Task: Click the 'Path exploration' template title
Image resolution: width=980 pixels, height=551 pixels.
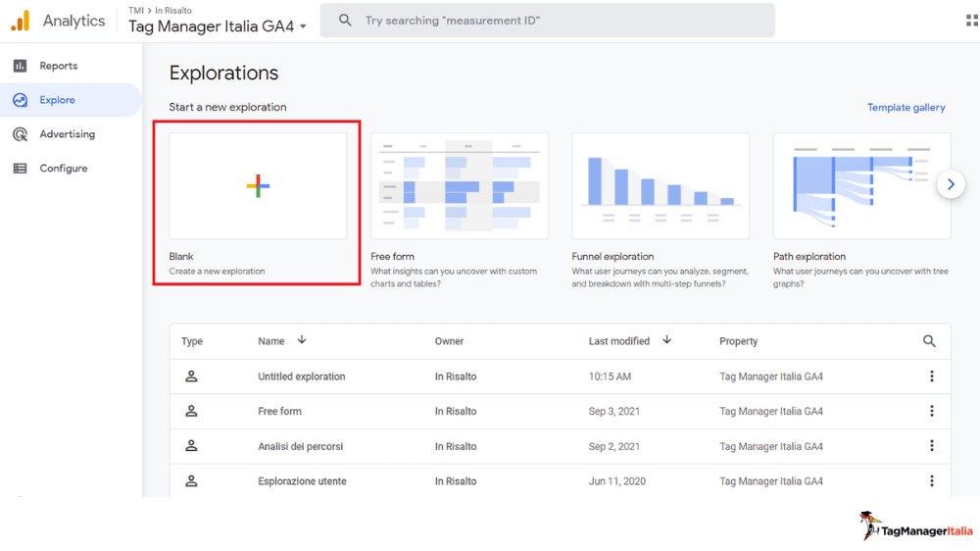Action: point(808,257)
